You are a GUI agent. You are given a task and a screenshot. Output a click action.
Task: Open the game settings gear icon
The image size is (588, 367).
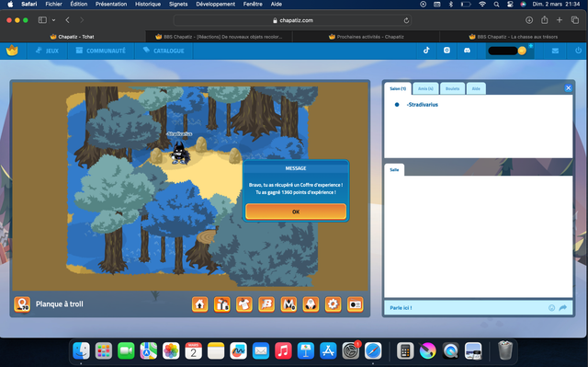(x=333, y=304)
